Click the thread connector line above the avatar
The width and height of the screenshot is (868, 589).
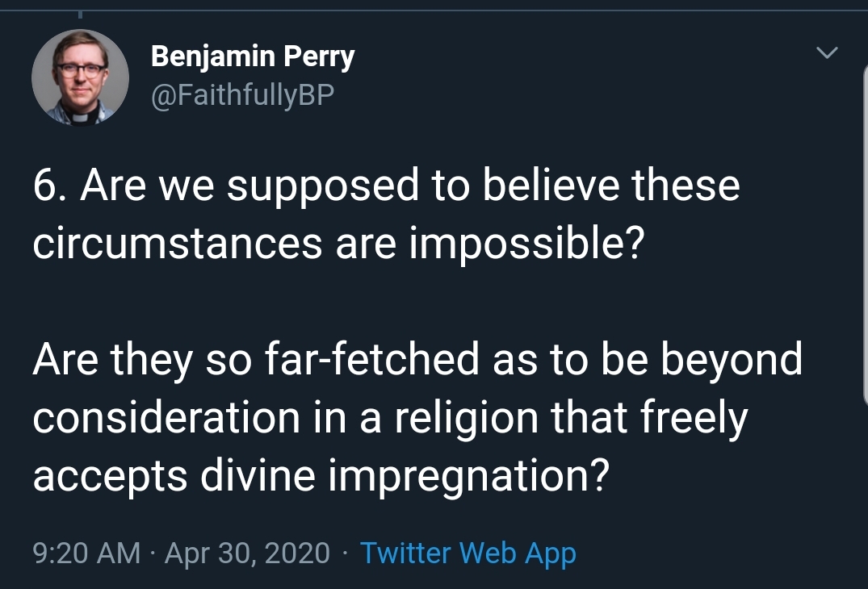(80, 13)
